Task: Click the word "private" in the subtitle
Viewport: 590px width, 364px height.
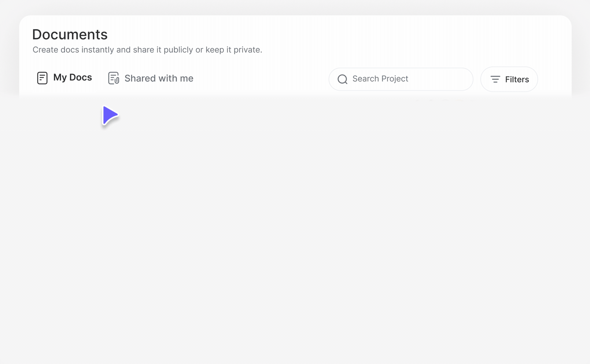Action: 247,50
